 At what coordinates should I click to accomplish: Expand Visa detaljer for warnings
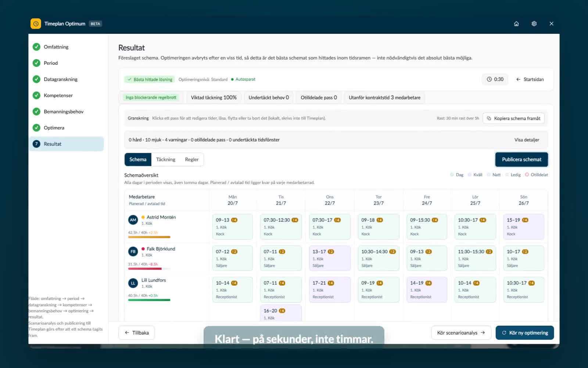coord(527,140)
